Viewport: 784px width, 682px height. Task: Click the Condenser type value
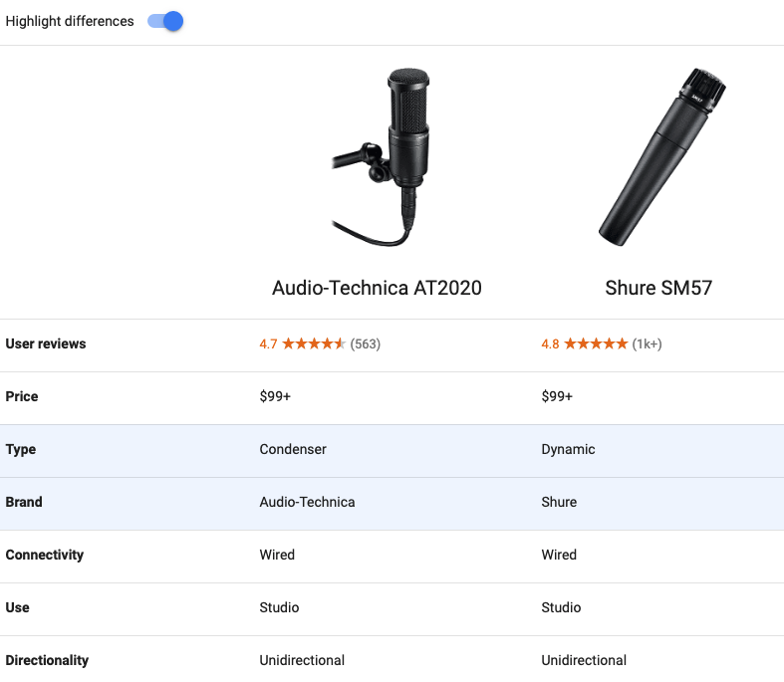[x=293, y=450]
